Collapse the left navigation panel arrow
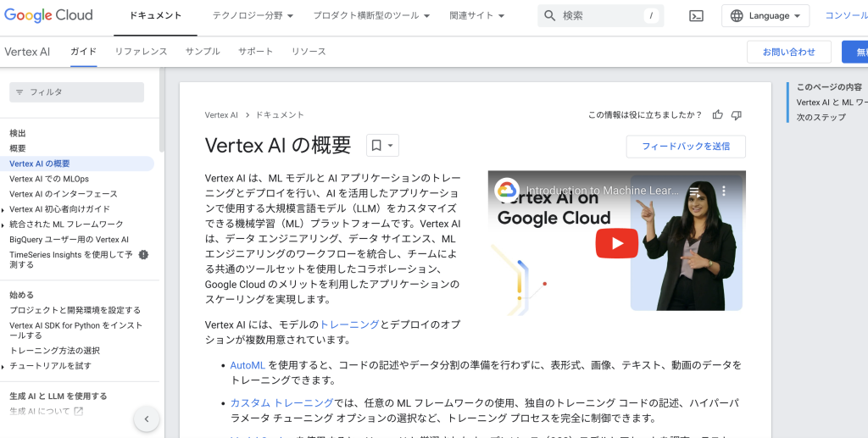This screenshot has width=868, height=438. (x=147, y=419)
